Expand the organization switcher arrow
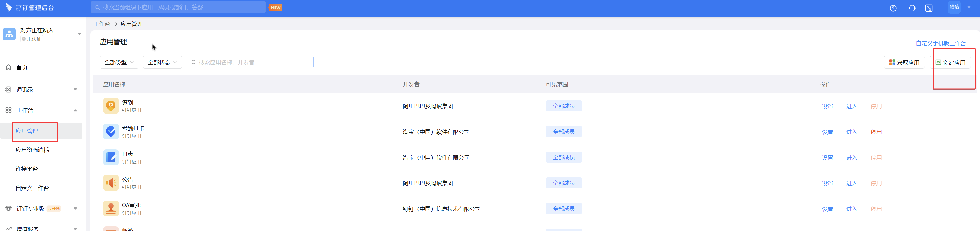This screenshot has width=980, height=231. point(79,34)
